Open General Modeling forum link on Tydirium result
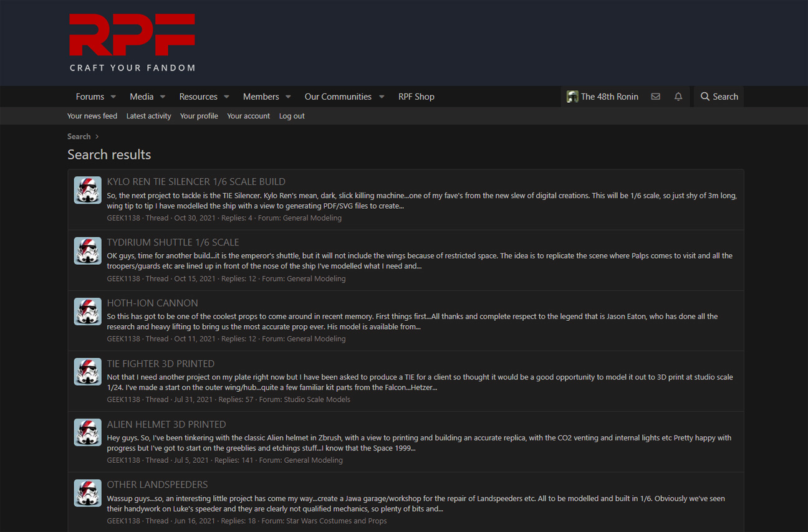 pos(316,278)
